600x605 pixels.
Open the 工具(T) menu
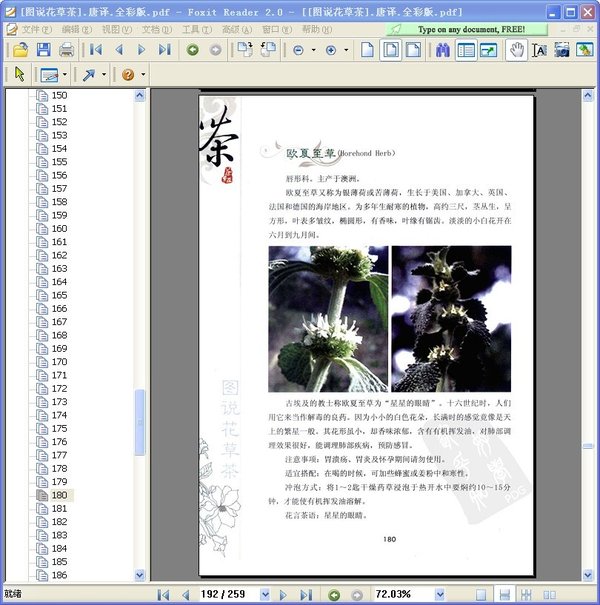[x=197, y=29]
